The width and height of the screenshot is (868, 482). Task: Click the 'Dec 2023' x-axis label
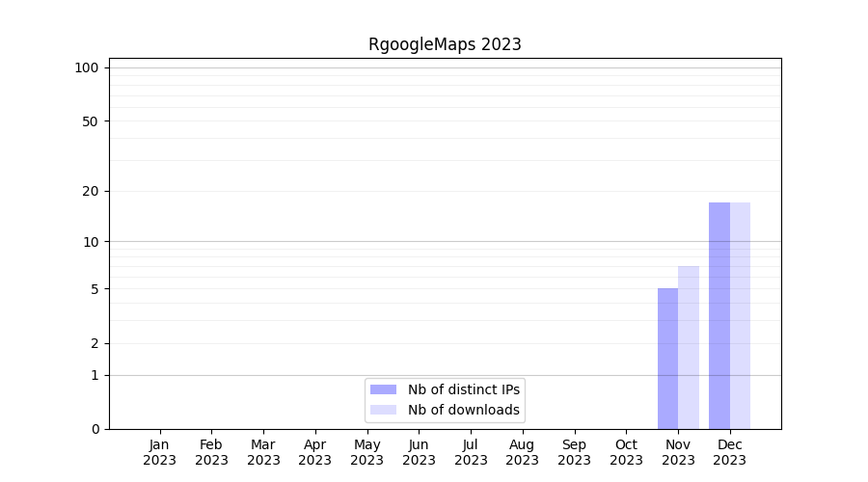click(730, 452)
